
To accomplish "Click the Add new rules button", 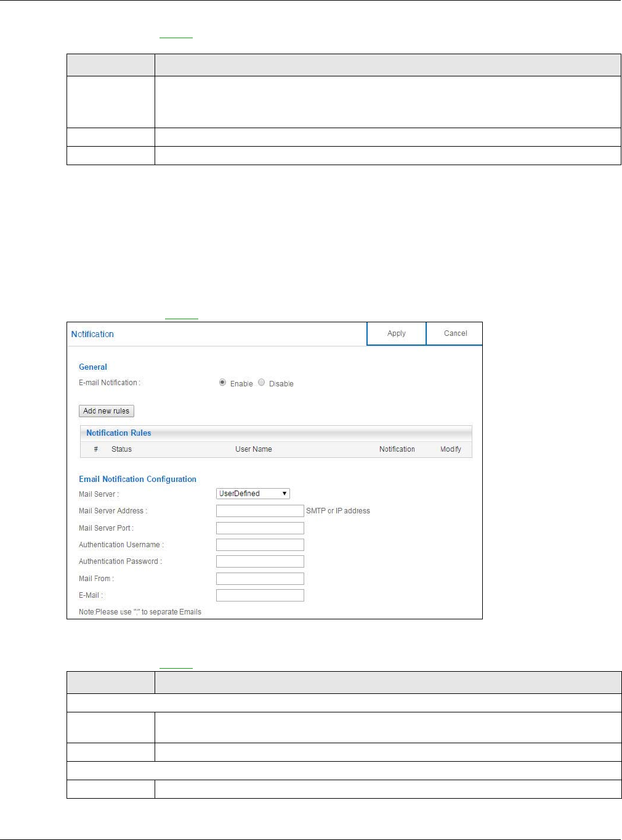I will click(107, 411).
